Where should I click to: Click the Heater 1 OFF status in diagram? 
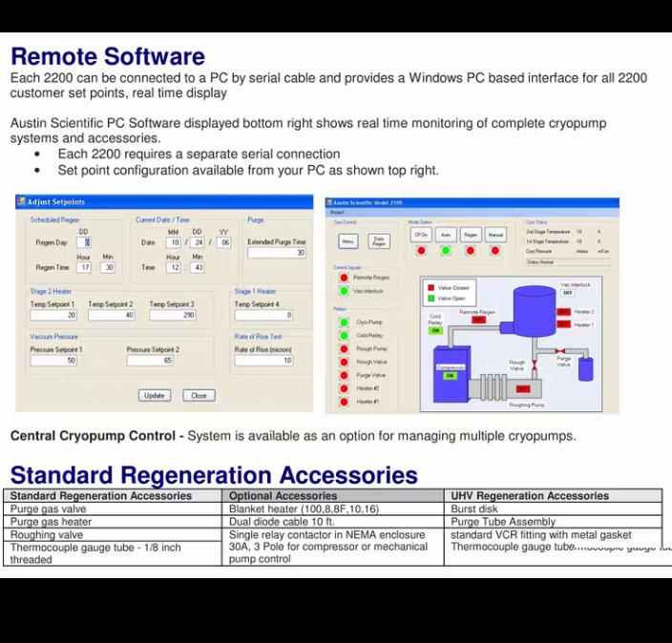click(563, 324)
